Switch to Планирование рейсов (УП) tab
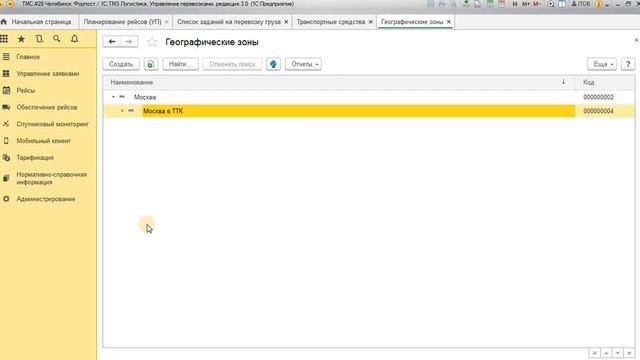Image resolution: width=640 pixels, height=360 pixels. [122, 22]
